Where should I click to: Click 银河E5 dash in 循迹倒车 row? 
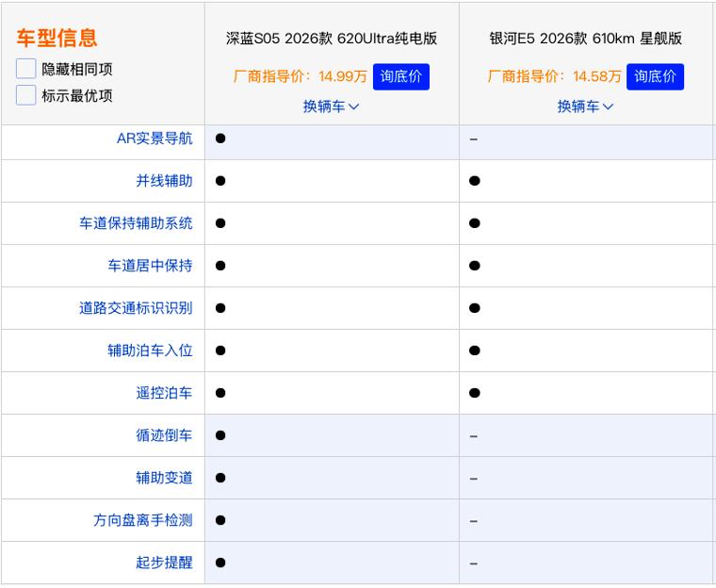[474, 436]
